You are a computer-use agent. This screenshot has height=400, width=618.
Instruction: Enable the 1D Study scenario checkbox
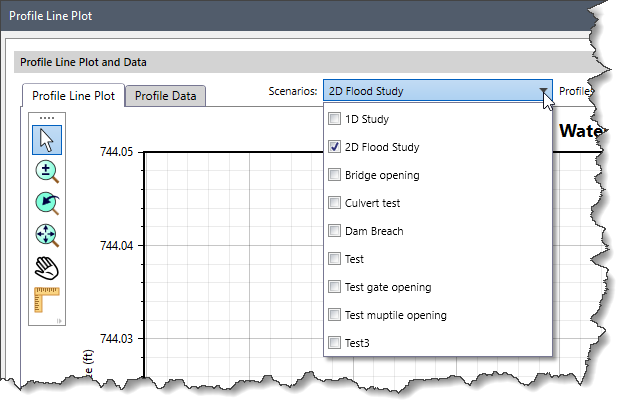pos(335,119)
